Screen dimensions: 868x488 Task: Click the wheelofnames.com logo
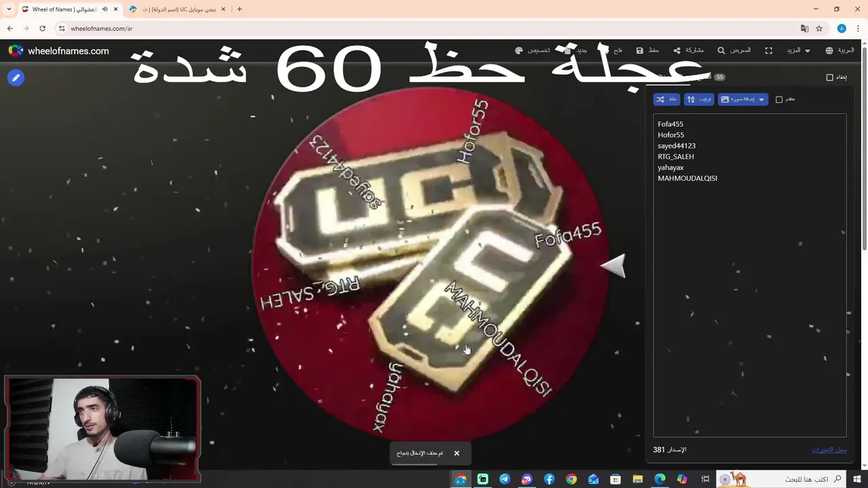[x=58, y=51]
